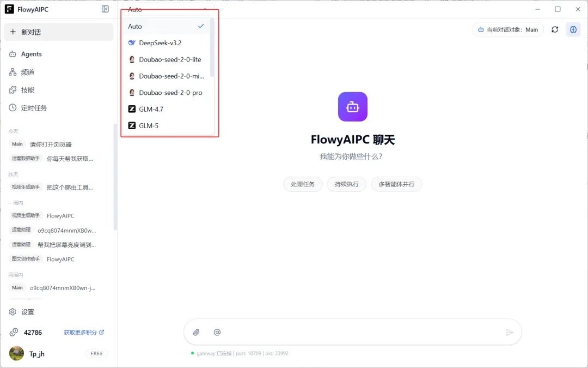Viewport: 588px width, 368px height.
Task: Minimize the FlowyAIPC window
Action: pos(538,9)
